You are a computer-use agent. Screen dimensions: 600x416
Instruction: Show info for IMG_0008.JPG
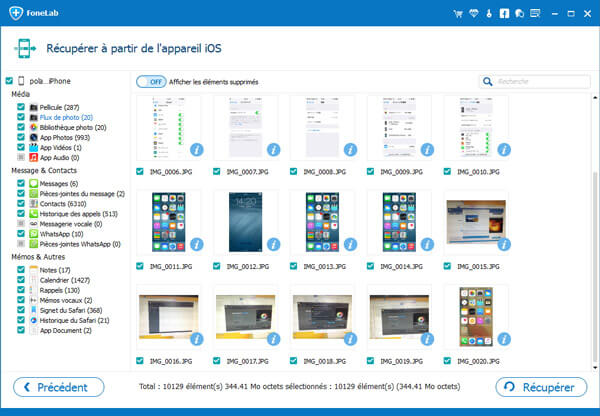point(351,150)
